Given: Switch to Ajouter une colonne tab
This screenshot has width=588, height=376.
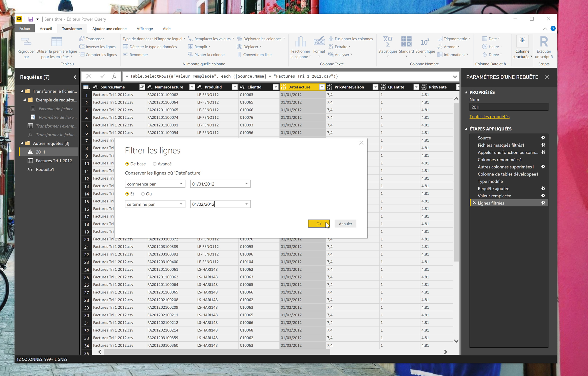Looking at the screenshot, I should [x=109, y=29].
